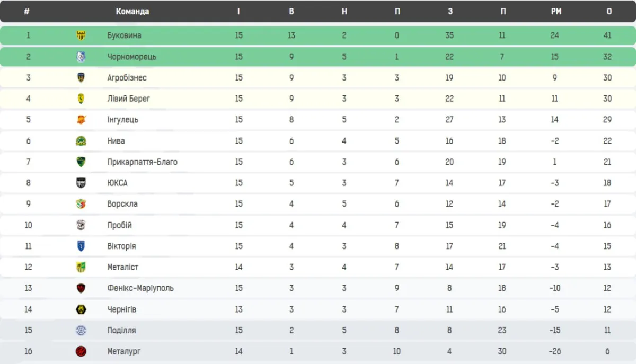The width and height of the screenshot is (636, 364).
Task: Click the Інгулець orange logo
Action: tap(81, 120)
